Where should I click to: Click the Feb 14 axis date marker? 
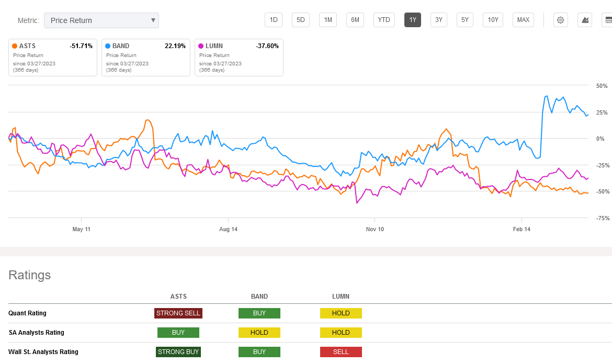(x=522, y=230)
